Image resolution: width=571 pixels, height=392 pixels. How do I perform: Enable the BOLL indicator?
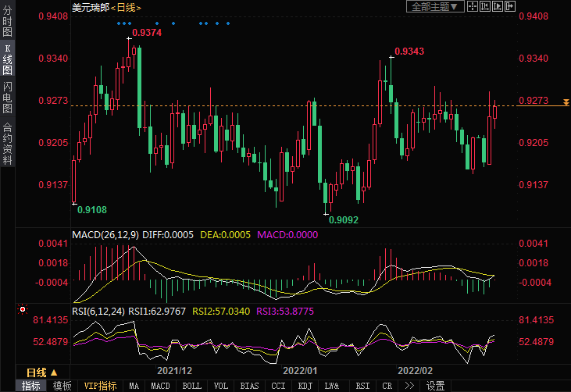(191, 386)
